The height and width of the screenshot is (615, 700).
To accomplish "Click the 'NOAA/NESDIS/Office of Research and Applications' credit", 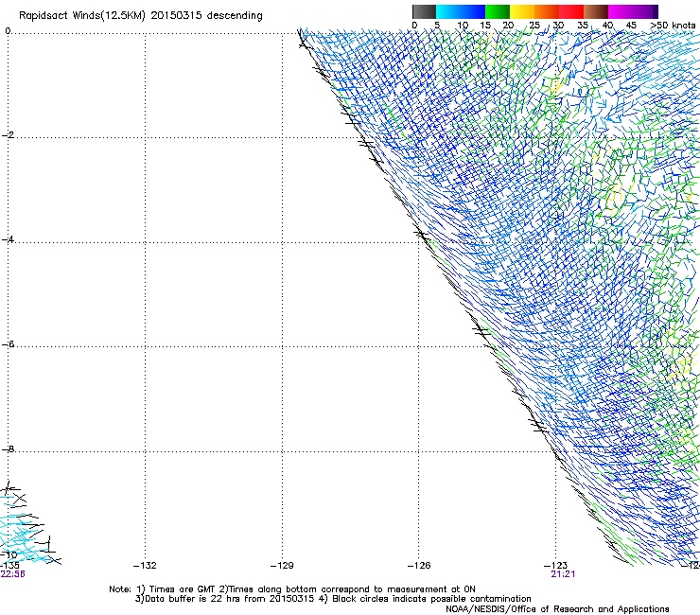I will [x=557, y=609].
